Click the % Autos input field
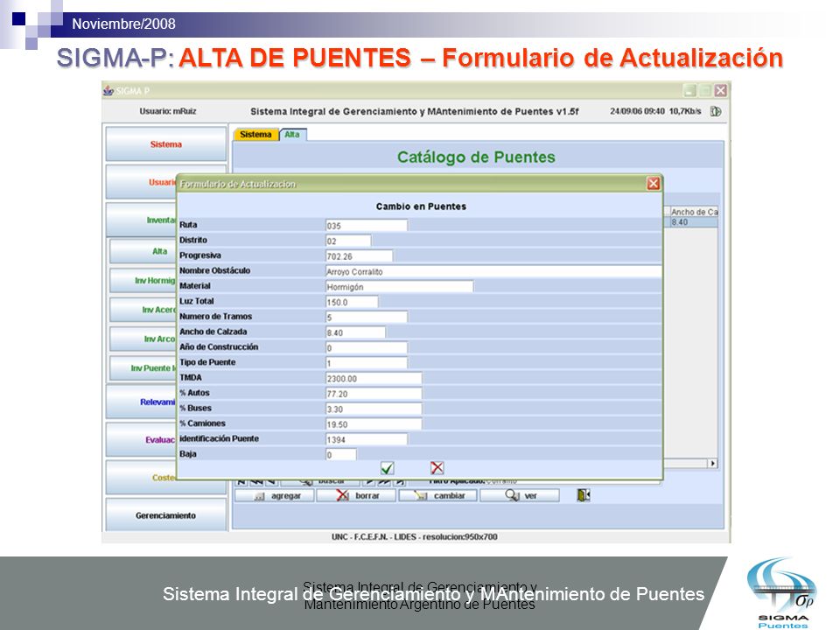Image resolution: width=840 pixels, height=630 pixels. [374, 394]
